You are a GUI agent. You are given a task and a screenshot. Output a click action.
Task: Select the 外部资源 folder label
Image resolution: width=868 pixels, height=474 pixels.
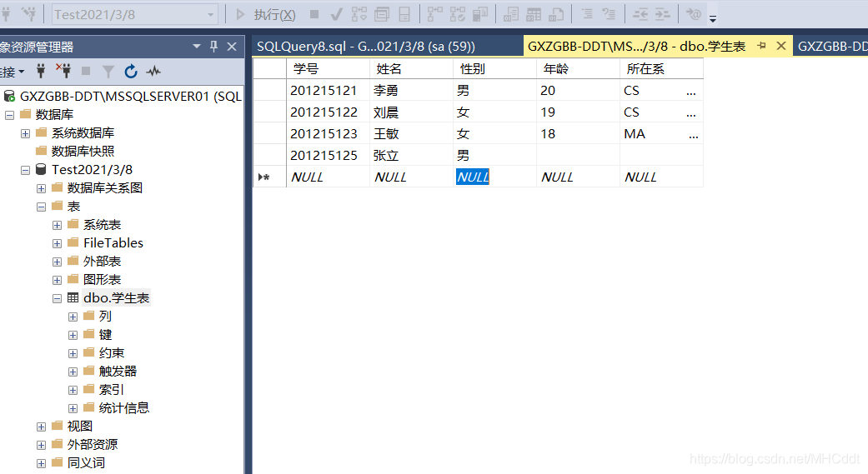(93, 445)
